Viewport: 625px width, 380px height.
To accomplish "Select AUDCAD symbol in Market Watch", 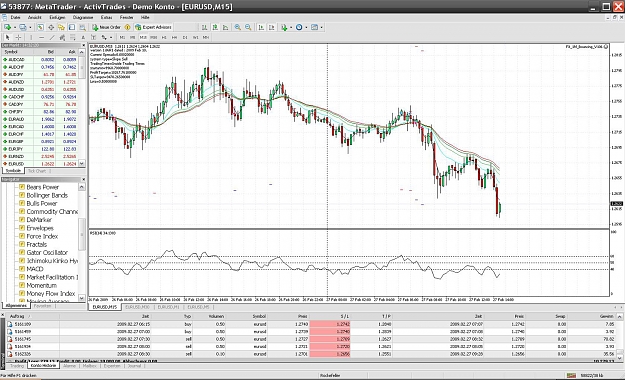I will [x=40, y=59].
